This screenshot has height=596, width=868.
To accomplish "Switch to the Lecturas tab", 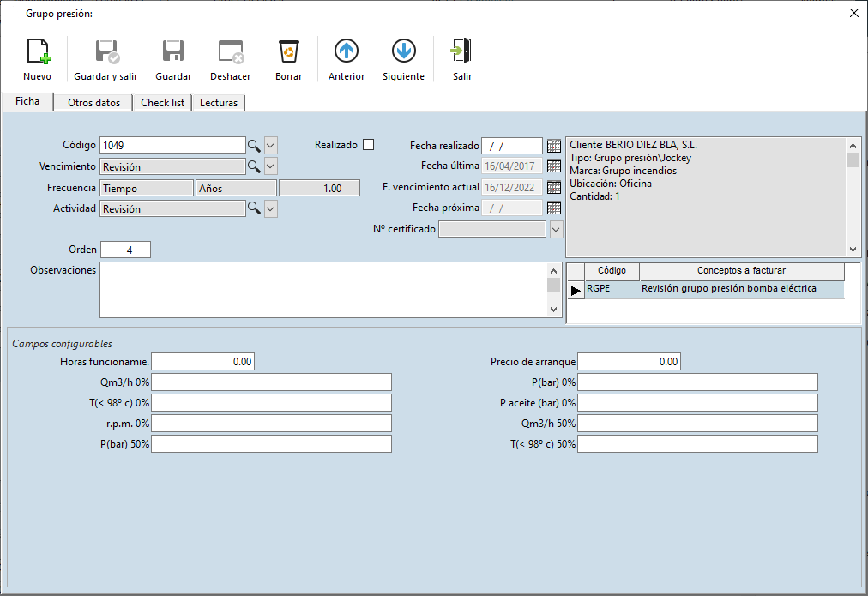I will (219, 103).
